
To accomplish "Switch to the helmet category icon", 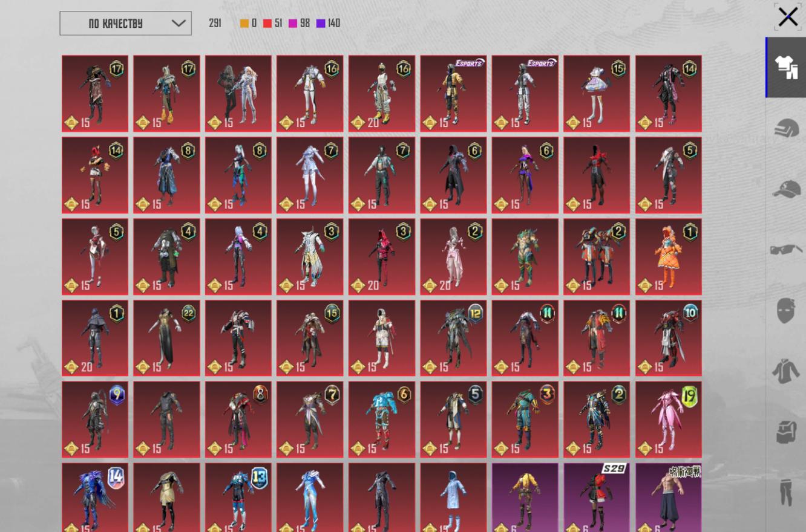I will pos(785,129).
